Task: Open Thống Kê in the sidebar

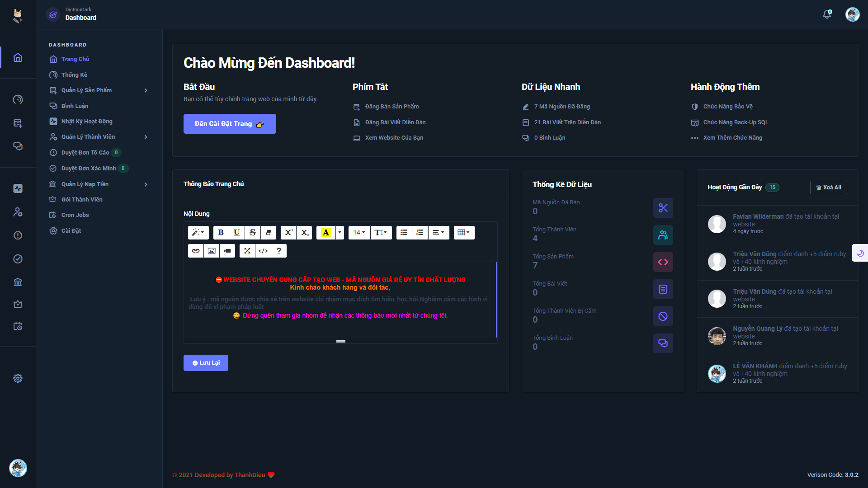Action: tap(74, 75)
